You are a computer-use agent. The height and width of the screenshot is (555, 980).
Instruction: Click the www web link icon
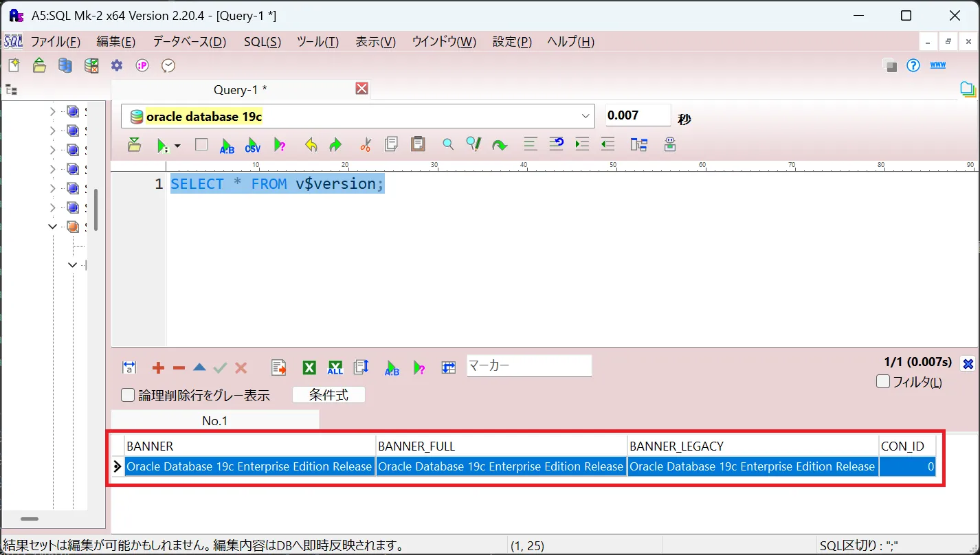pos(938,65)
